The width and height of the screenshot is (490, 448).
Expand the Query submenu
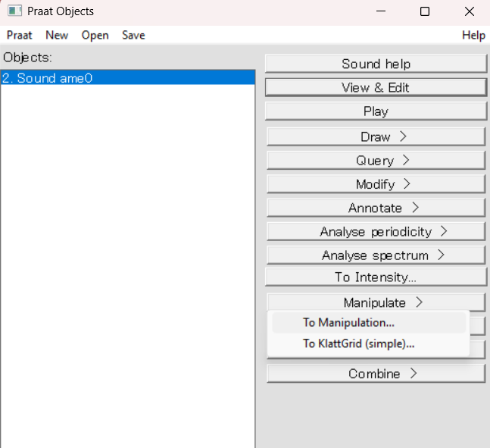tap(376, 161)
